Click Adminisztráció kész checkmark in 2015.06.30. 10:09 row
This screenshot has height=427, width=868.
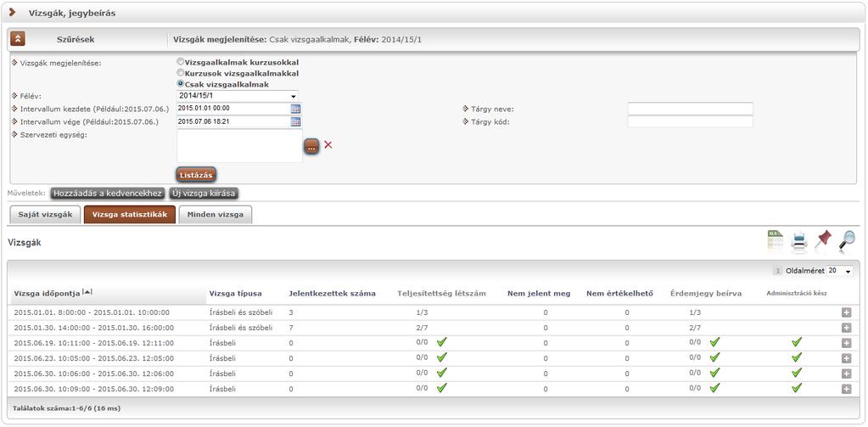pos(797,388)
